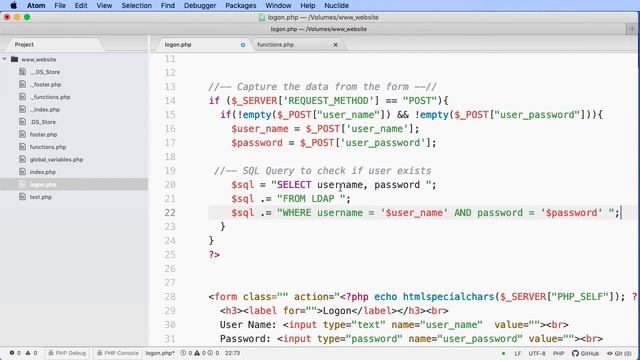
Task: Click the logon.php* status bar filename
Action: click(160, 353)
